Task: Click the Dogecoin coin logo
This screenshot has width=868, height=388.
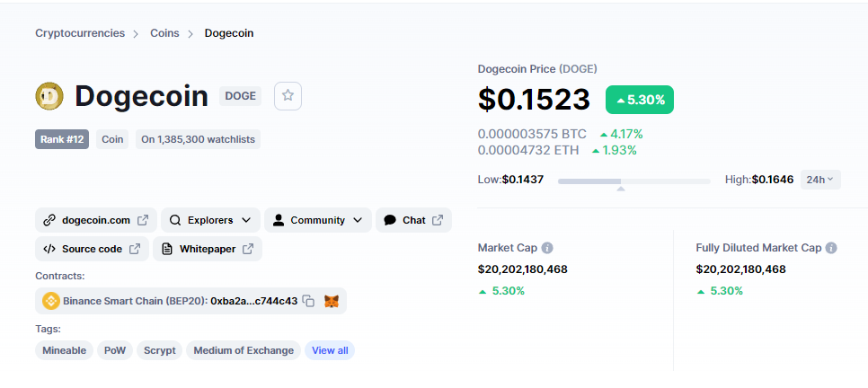Action: (x=49, y=96)
